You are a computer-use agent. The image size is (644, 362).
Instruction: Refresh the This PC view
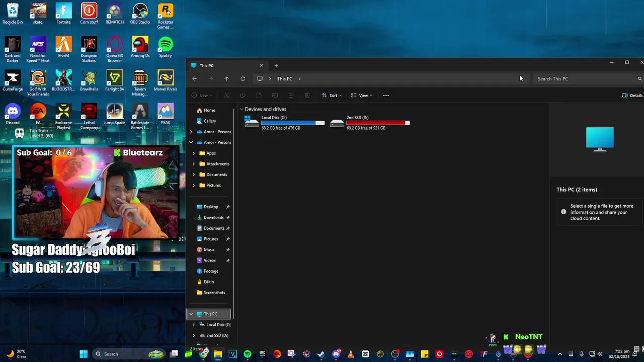[243, 78]
